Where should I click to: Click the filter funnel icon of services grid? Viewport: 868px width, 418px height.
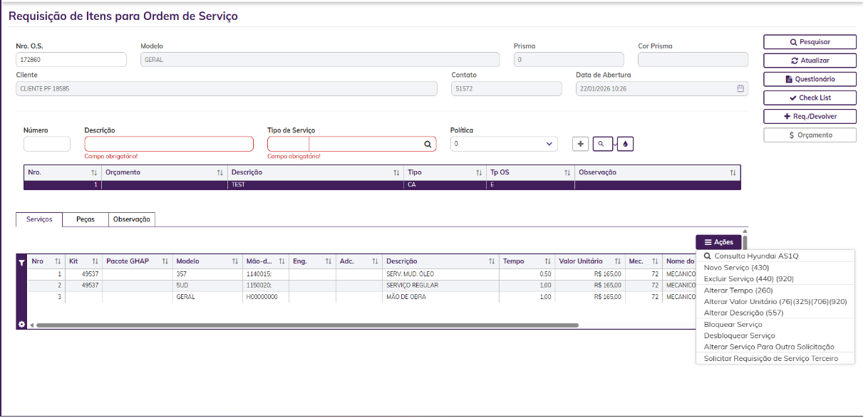21,262
